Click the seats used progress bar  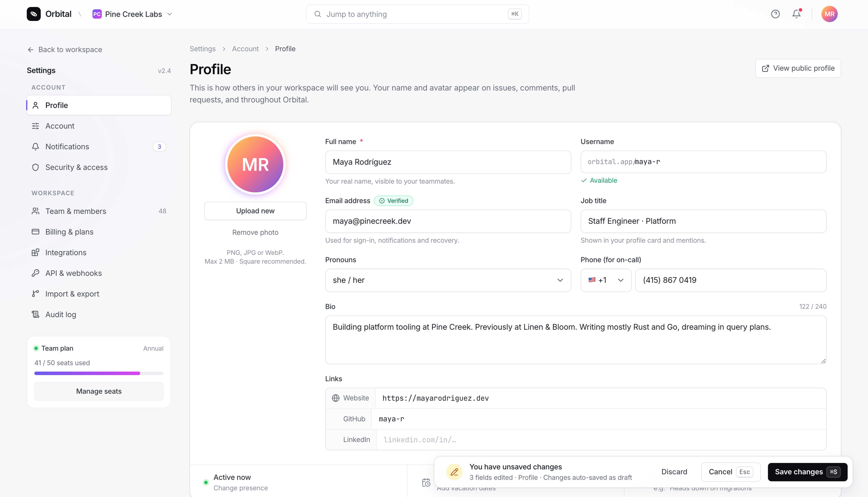click(99, 373)
